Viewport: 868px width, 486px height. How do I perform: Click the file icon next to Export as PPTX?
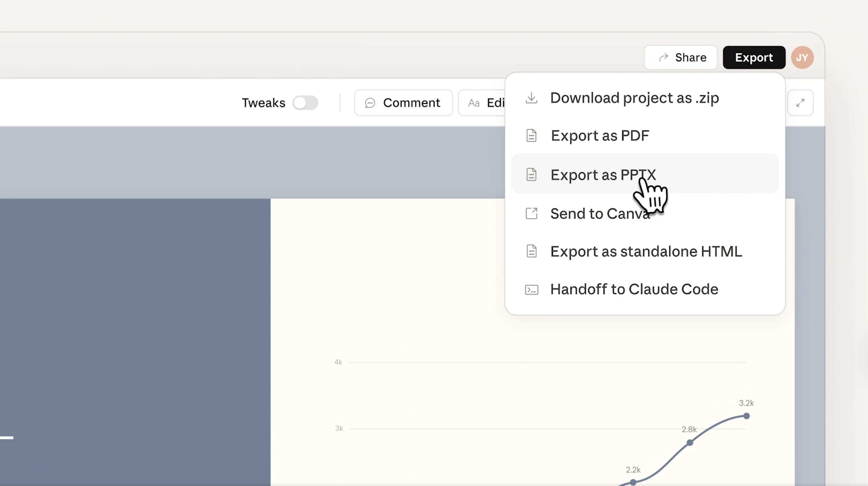pyautogui.click(x=531, y=174)
